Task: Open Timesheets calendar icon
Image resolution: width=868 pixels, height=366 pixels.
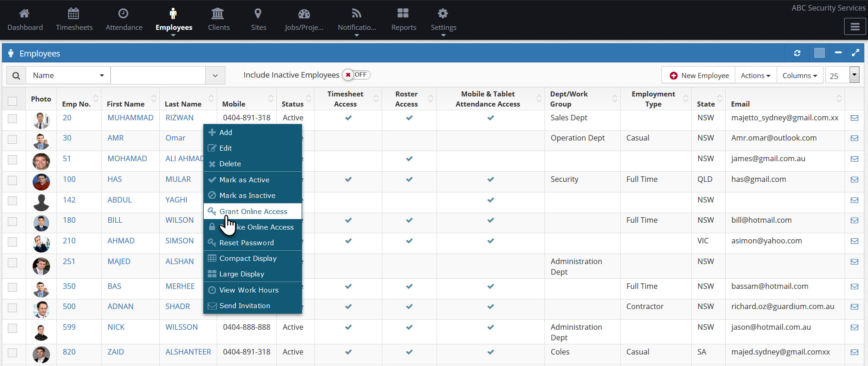Action: [x=73, y=13]
